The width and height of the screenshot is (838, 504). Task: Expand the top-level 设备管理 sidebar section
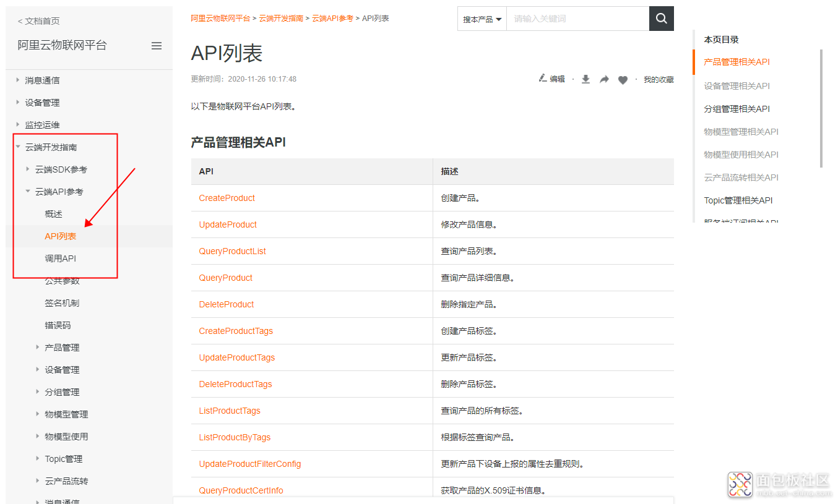18,102
